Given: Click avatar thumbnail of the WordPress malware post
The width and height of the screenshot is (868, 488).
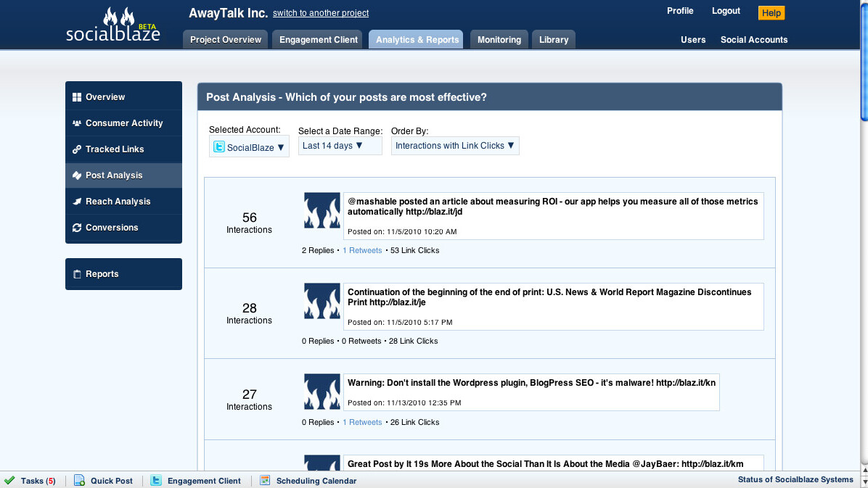Looking at the screenshot, I should [x=322, y=392].
